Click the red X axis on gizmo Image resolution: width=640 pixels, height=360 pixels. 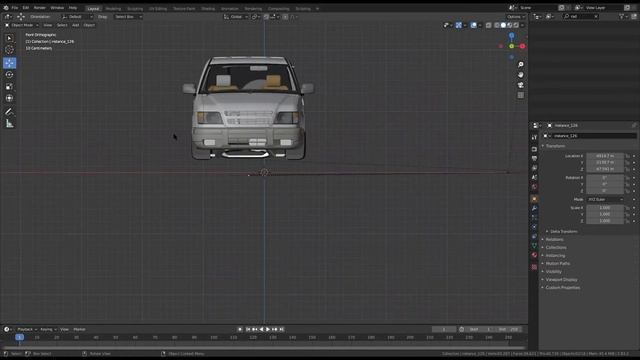coord(522,46)
